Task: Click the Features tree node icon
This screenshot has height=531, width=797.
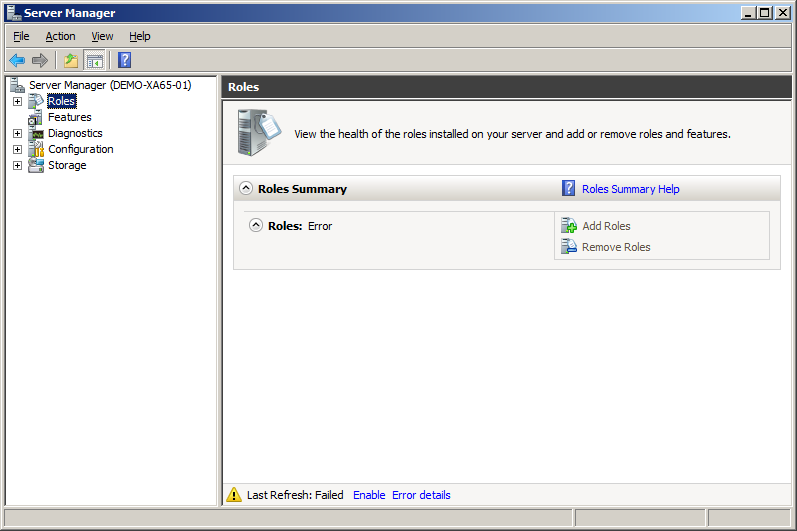Action: [36, 117]
